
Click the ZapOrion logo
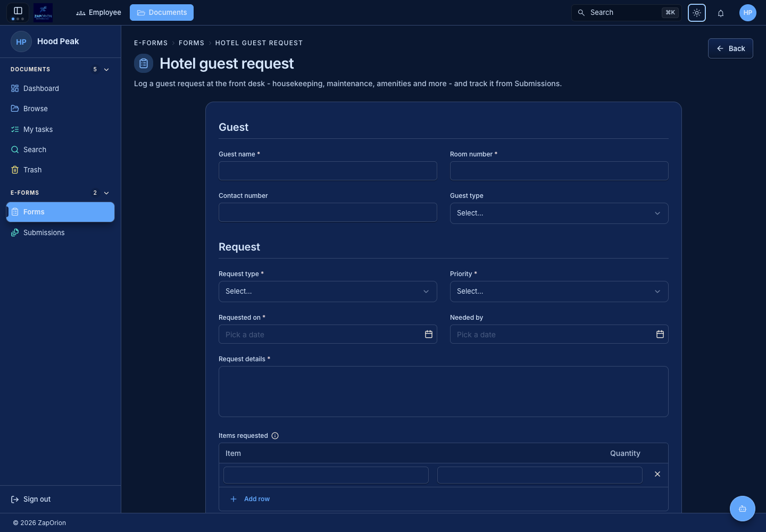tap(43, 12)
